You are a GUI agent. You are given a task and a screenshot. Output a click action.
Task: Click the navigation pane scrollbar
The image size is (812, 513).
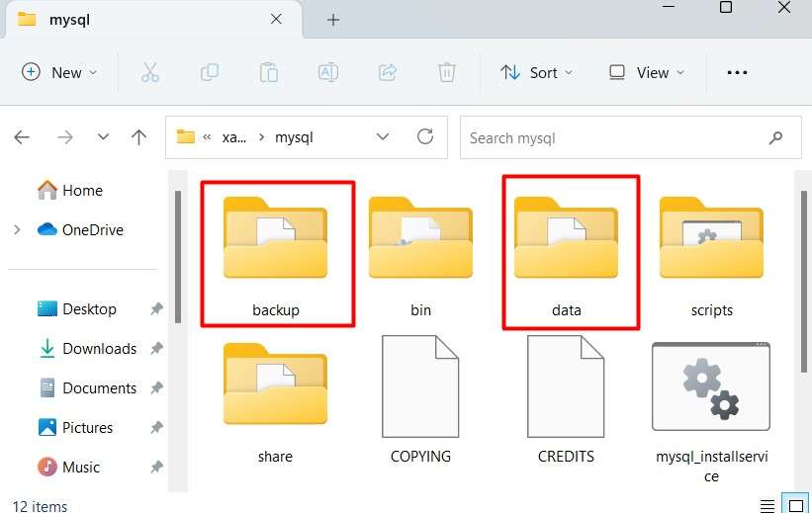coord(178,257)
